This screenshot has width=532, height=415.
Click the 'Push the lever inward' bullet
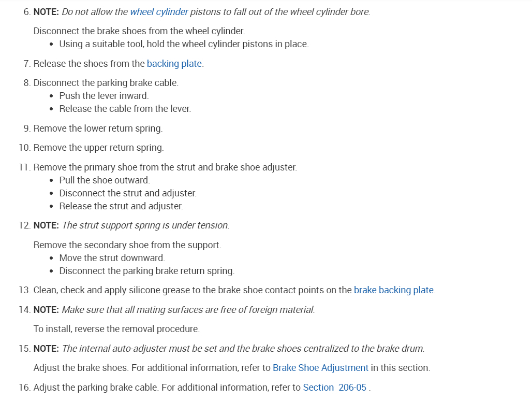[104, 96]
